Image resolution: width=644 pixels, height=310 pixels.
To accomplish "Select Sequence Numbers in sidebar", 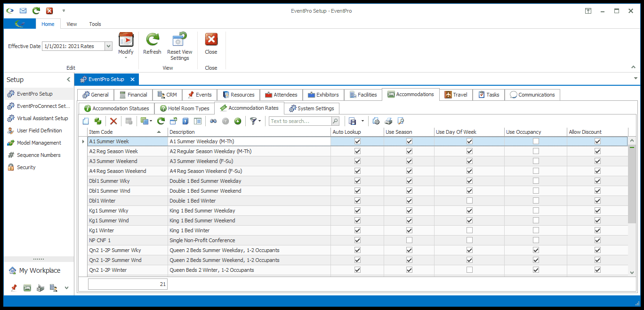I will click(x=39, y=155).
